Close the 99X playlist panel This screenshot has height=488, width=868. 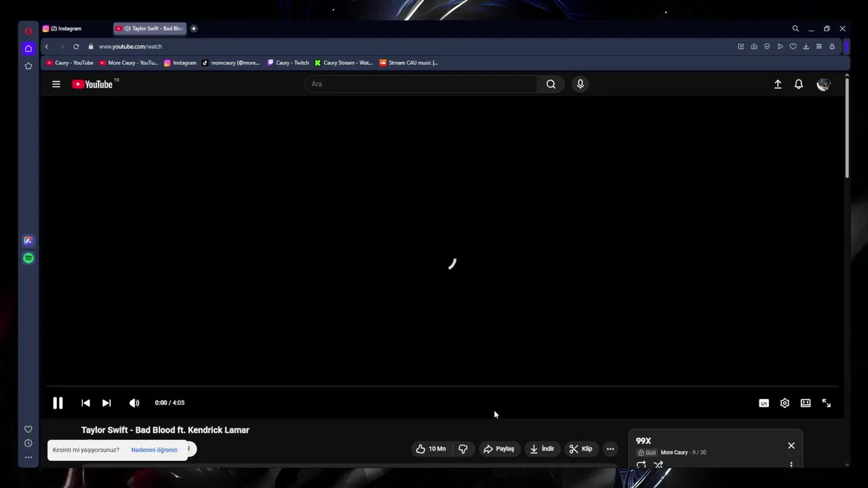pyautogui.click(x=791, y=445)
